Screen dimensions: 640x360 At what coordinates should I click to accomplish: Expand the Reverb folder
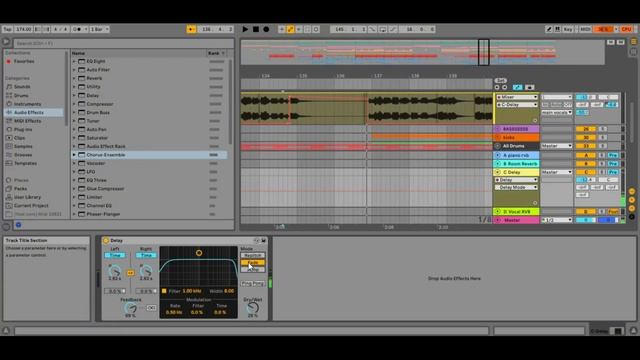coord(74,78)
